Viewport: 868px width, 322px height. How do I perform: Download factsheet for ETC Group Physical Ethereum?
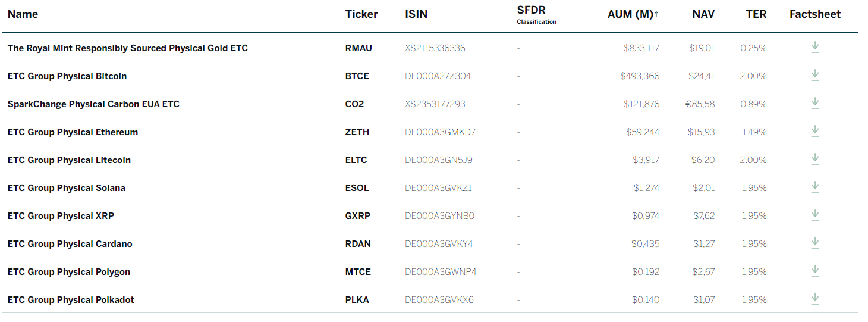[815, 131]
